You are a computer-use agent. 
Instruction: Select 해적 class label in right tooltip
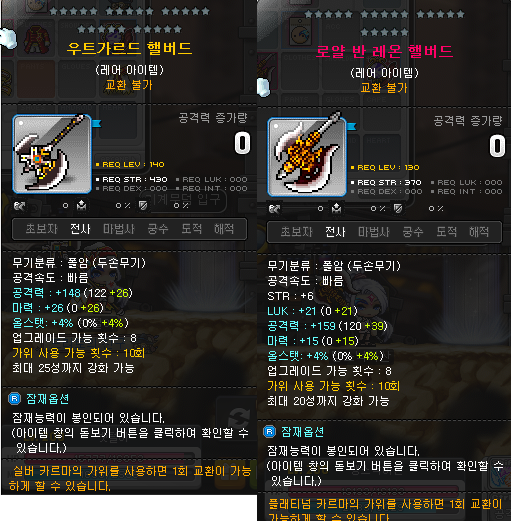479,232
